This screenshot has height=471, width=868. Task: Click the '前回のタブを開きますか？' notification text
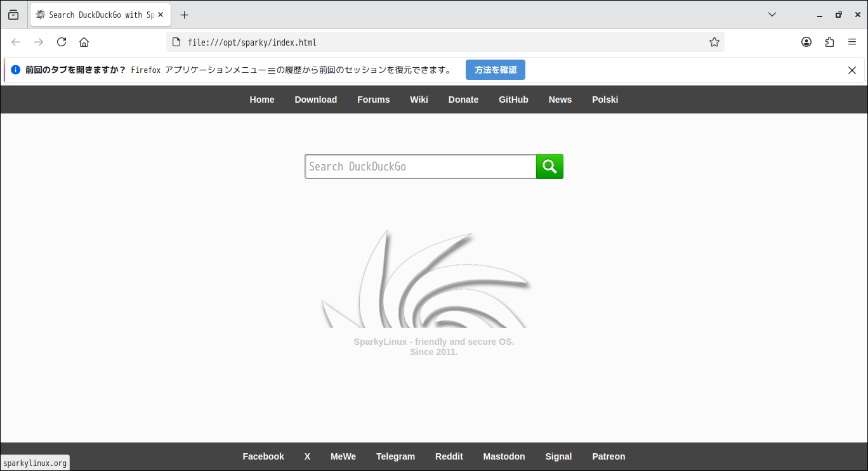click(76, 70)
